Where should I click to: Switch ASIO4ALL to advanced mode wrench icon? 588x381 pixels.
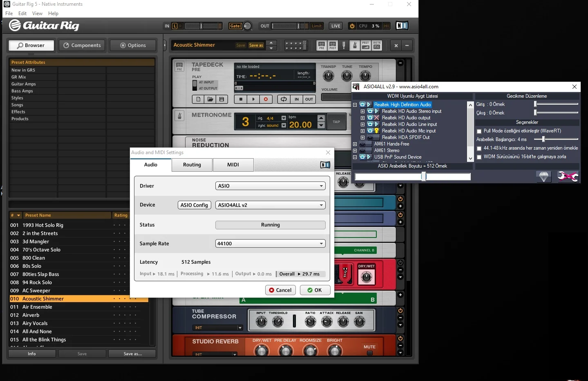pyautogui.click(x=568, y=176)
